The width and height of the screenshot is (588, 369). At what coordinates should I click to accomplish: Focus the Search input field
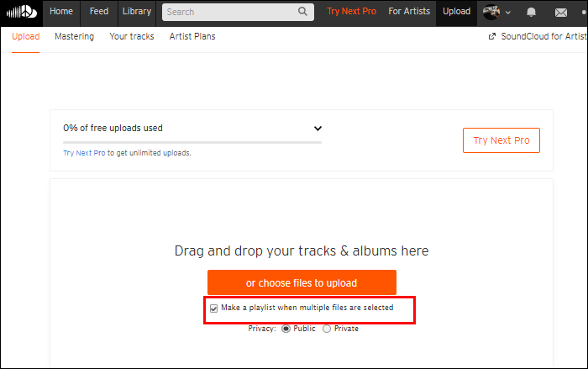click(x=238, y=12)
